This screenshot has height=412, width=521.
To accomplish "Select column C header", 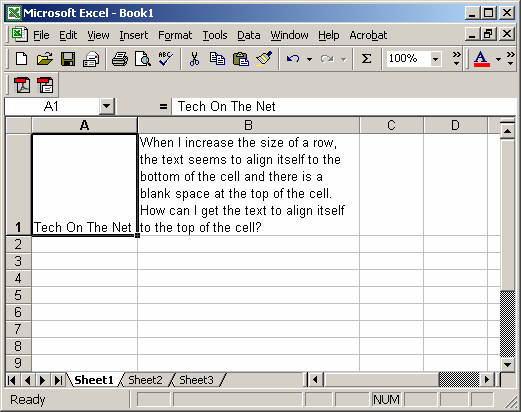I will point(392,125).
